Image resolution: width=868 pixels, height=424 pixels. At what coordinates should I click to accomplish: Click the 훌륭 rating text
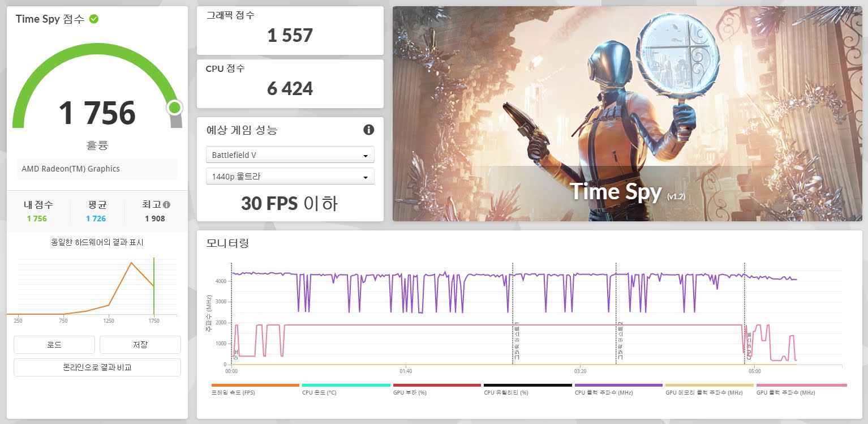tap(97, 145)
